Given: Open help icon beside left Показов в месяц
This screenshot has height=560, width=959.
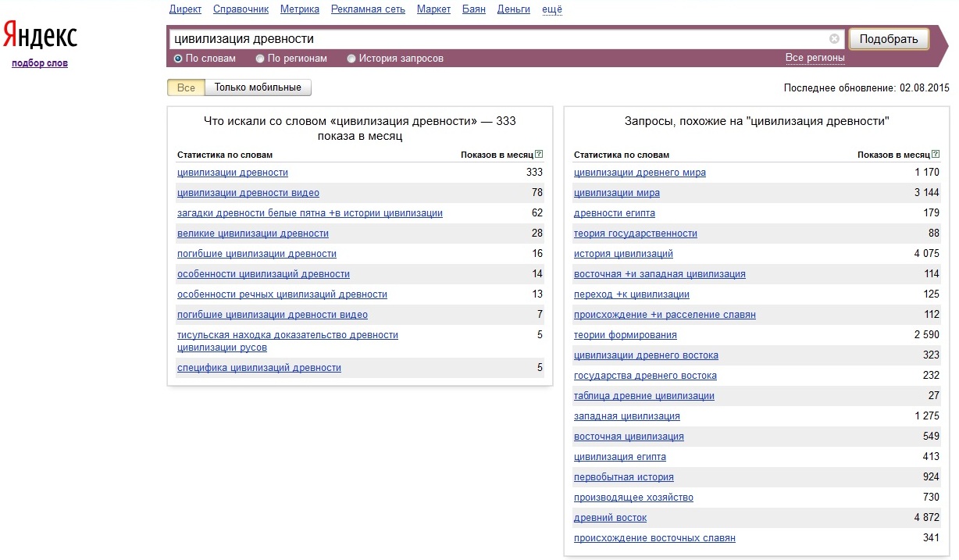Looking at the screenshot, I should pos(540,155).
